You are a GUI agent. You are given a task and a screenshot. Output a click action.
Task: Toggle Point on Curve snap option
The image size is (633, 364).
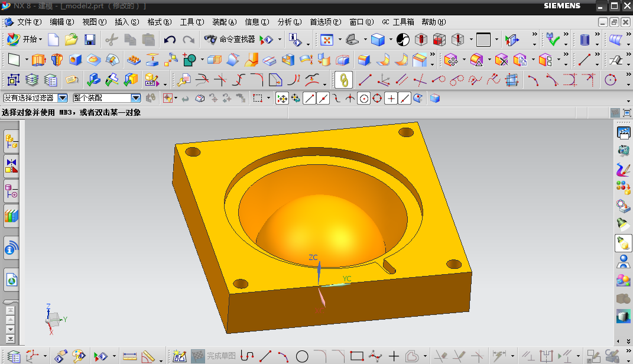404,99
